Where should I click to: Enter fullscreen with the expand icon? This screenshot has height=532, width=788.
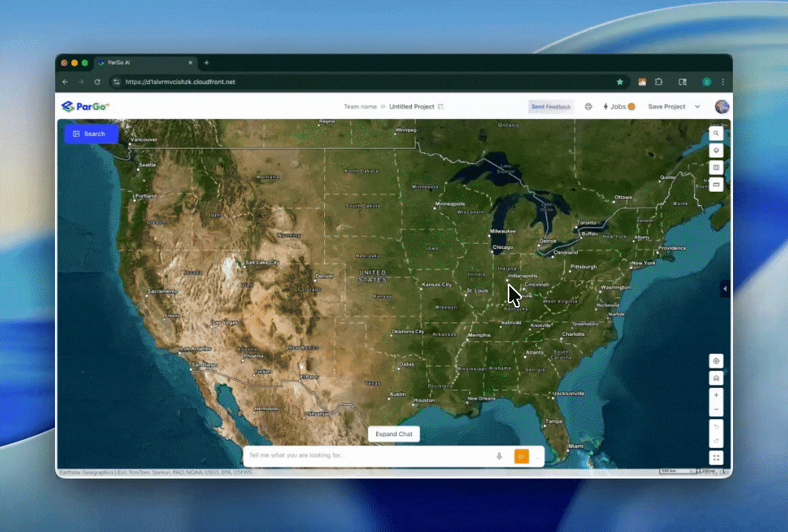[x=716, y=457]
